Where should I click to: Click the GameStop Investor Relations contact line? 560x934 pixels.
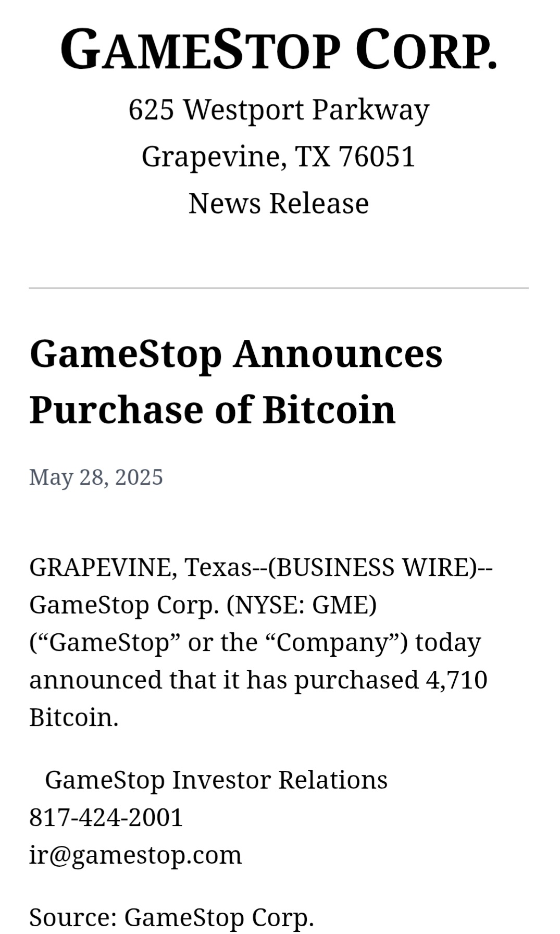(x=216, y=780)
